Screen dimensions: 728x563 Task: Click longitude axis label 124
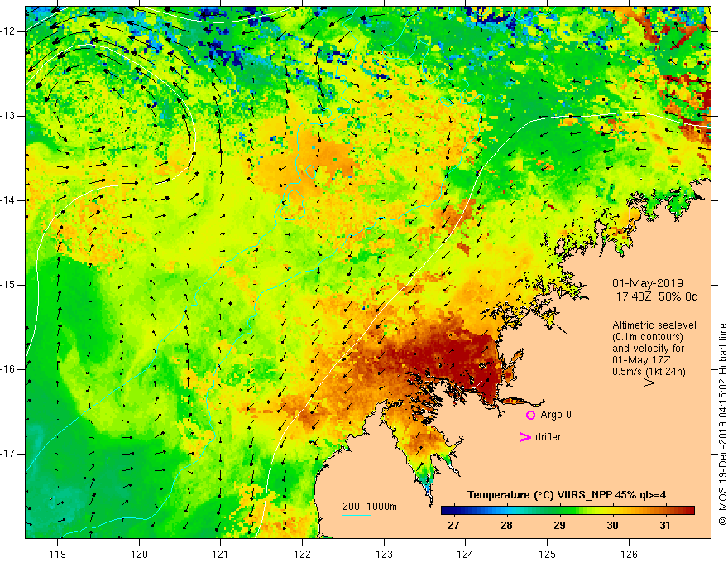[x=466, y=554]
